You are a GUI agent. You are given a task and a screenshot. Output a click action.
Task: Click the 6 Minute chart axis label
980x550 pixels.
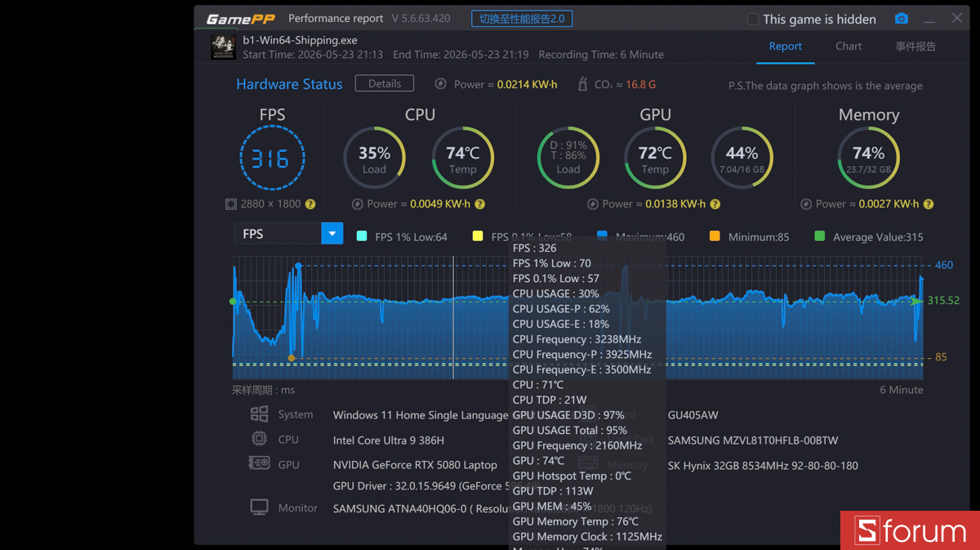(x=902, y=390)
